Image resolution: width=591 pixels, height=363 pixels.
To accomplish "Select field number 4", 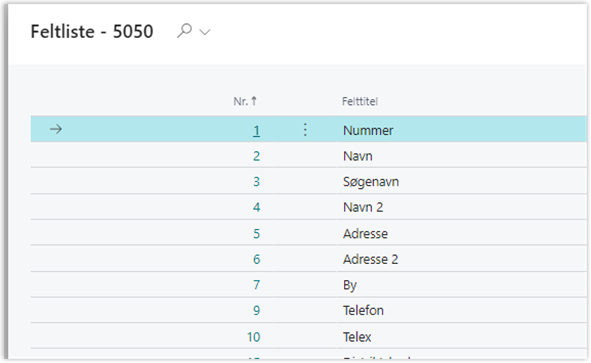I will tap(256, 207).
